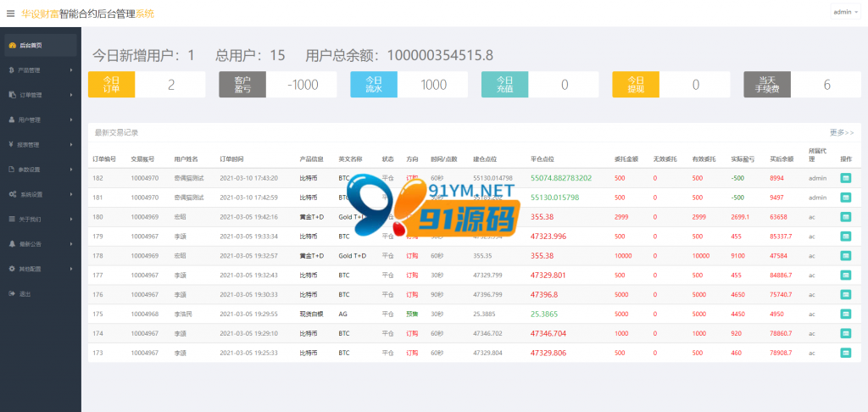
Task: Select the 系统设置 menu label
Action: point(31,194)
